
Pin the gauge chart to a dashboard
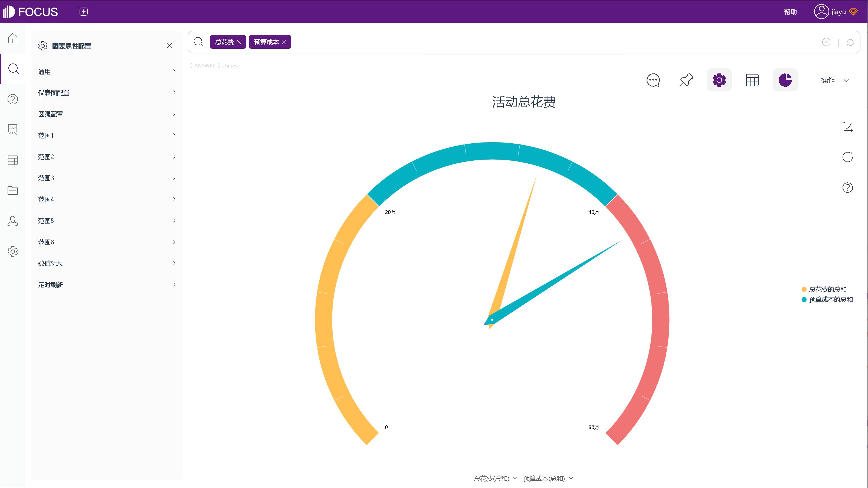coord(686,80)
